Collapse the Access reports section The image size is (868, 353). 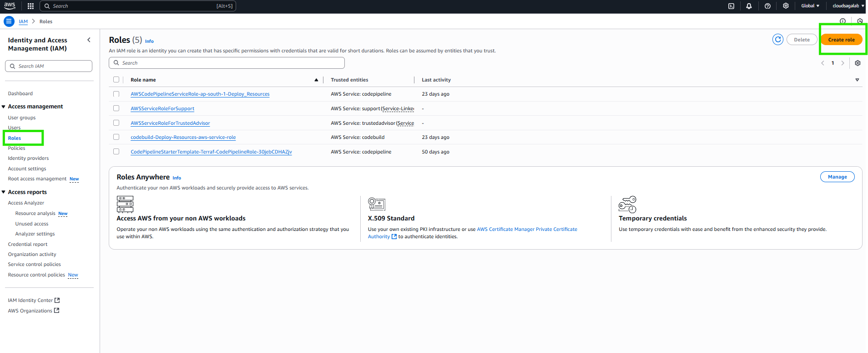(x=4, y=192)
